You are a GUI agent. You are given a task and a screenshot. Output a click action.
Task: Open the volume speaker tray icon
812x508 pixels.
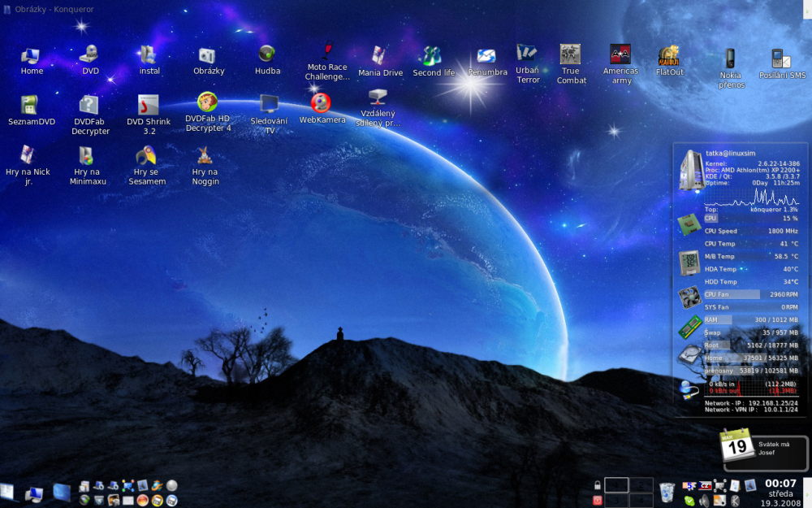click(704, 501)
